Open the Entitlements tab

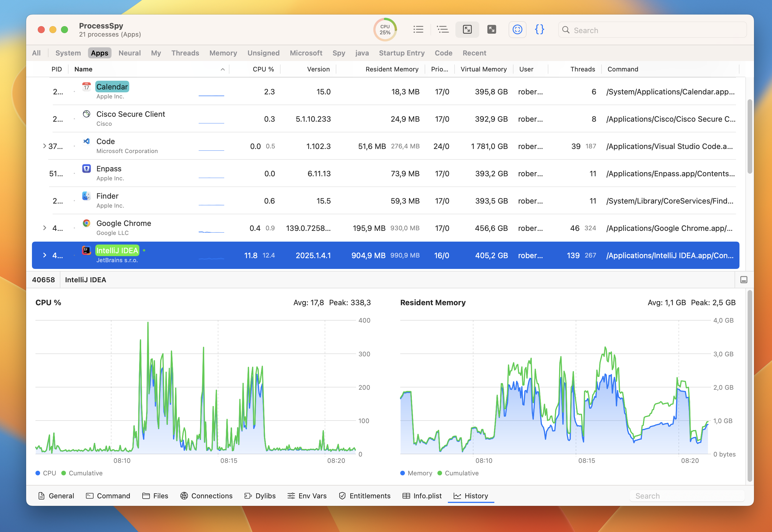coord(364,496)
